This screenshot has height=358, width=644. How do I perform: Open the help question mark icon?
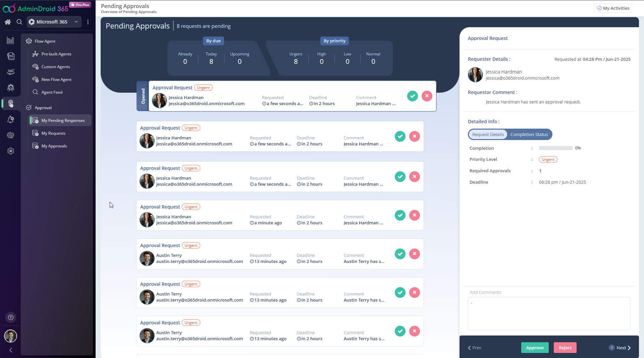click(11, 317)
